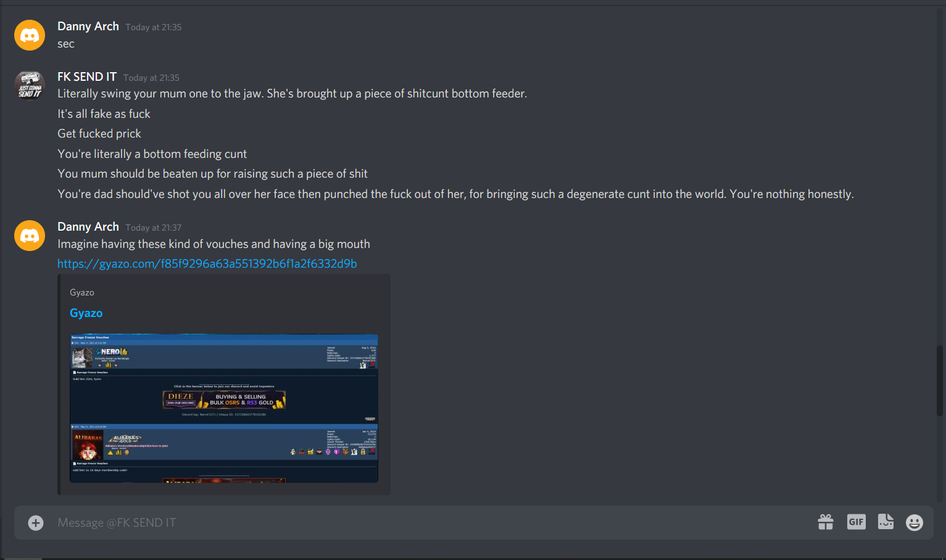Open the sticker picker icon
The image size is (946, 560).
pyautogui.click(x=886, y=522)
